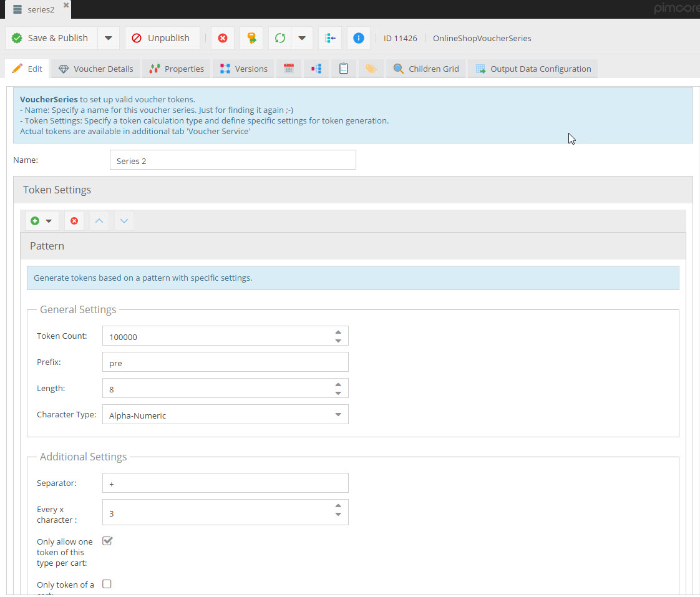Open the notes clipboard tab icon
The image size is (700, 597).
[x=343, y=69]
